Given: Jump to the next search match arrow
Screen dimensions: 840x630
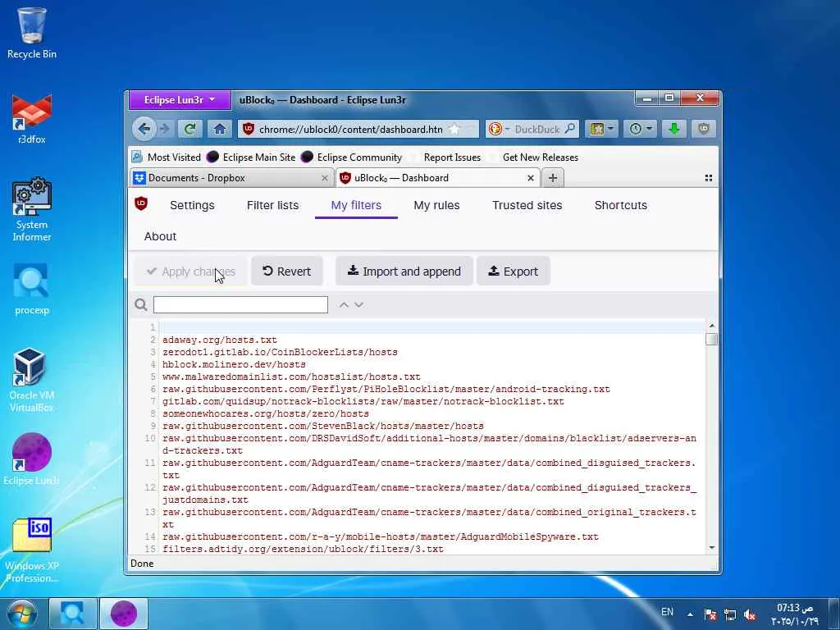Looking at the screenshot, I should 359,305.
